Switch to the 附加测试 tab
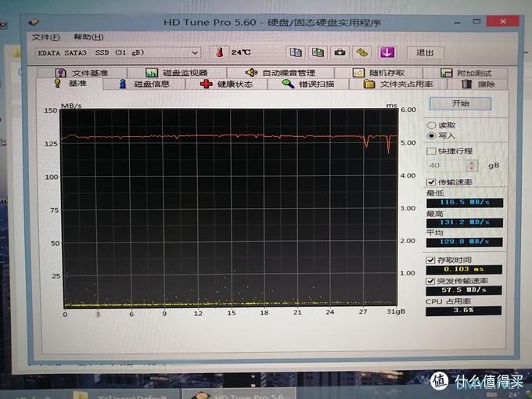This screenshot has height=399, width=532. point(465,73)
